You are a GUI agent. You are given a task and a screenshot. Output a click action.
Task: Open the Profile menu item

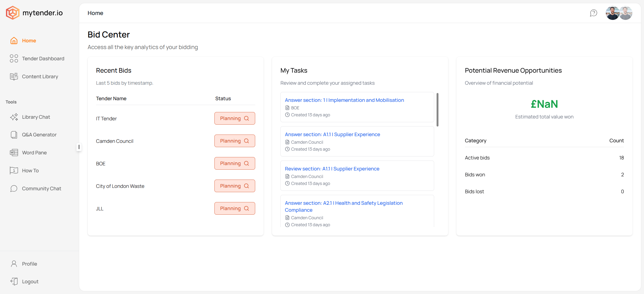pyautogui.click(x=30, y=264)
